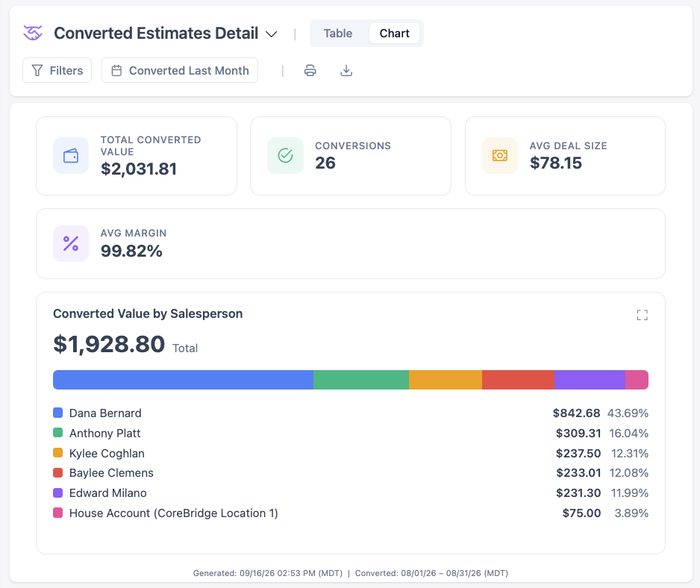
Task: Click the $237.50 value
Action: coord(578,453)
